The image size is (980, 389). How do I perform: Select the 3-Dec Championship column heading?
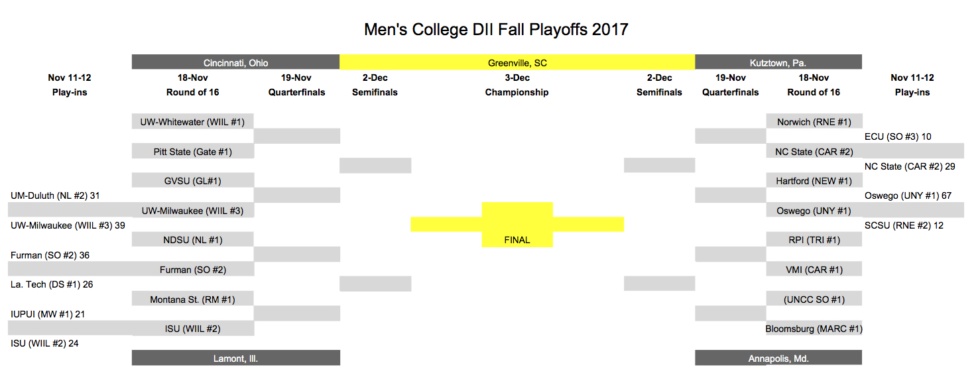pos(517,85)
